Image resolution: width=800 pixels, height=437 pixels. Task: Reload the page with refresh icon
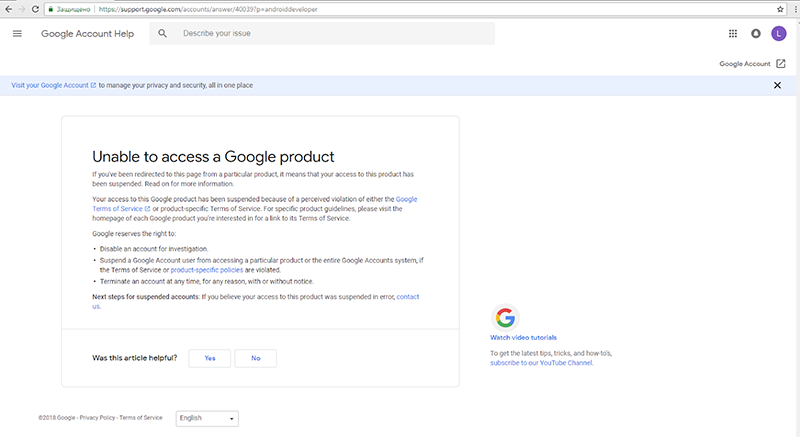click(35, 9)
